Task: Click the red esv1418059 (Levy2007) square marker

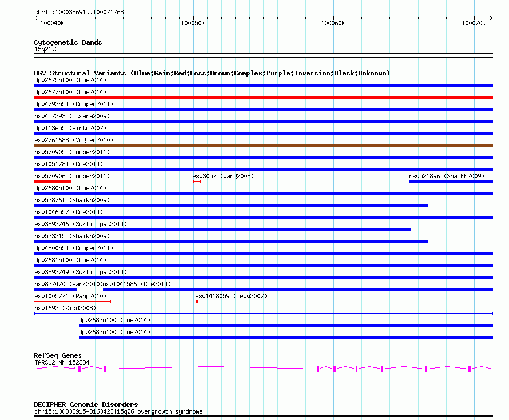Action: click(x=197, y=302)
